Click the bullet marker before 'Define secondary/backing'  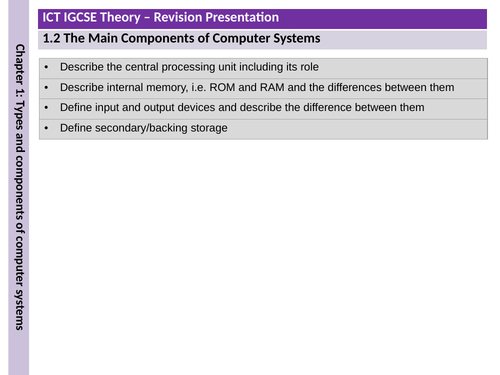click(x=46, y=128)
